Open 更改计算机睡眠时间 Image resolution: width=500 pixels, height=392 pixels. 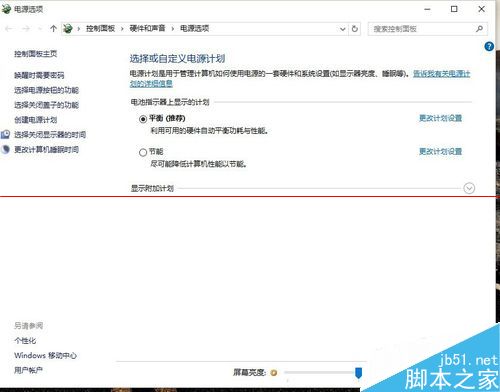pyautogui.click(x=46, y=150)
